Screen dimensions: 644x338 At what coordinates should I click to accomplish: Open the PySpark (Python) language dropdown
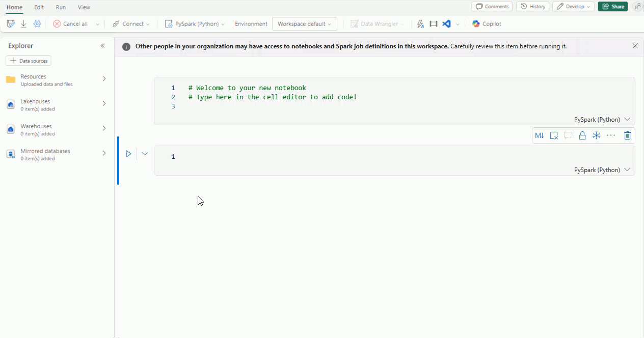click(195, 23)
